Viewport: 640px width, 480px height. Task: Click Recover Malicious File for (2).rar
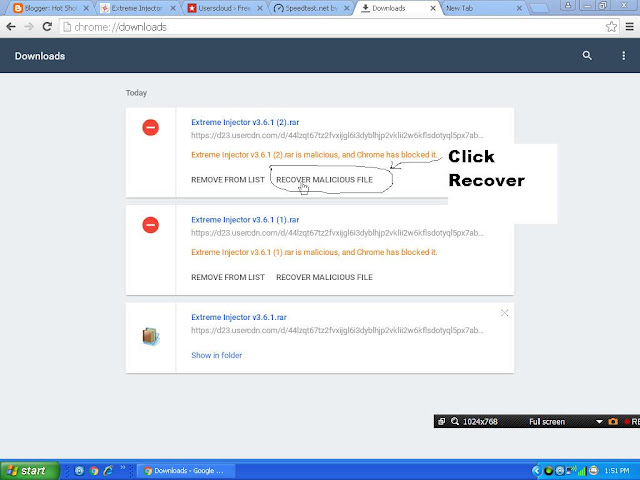tap(324, 180)
